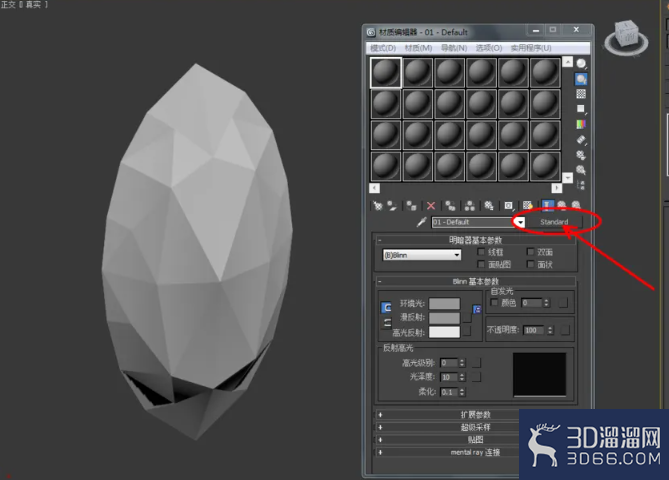
Task: Open material editor Options icon
Action: coord(581,154)
